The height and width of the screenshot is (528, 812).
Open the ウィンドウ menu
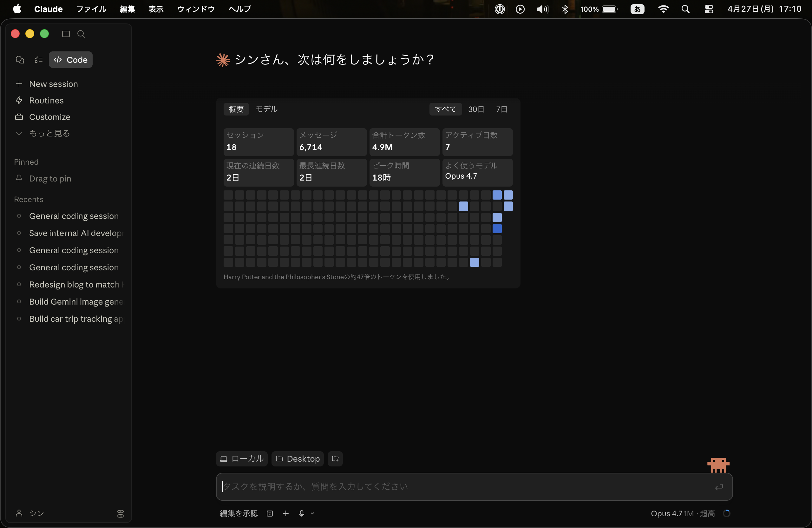pyautogui.click(x=196, y=9)
